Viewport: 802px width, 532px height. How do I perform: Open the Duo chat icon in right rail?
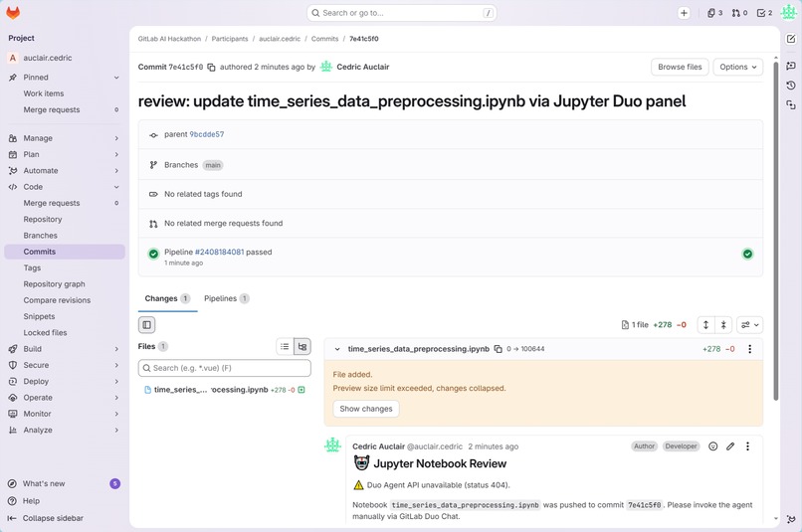791,66
